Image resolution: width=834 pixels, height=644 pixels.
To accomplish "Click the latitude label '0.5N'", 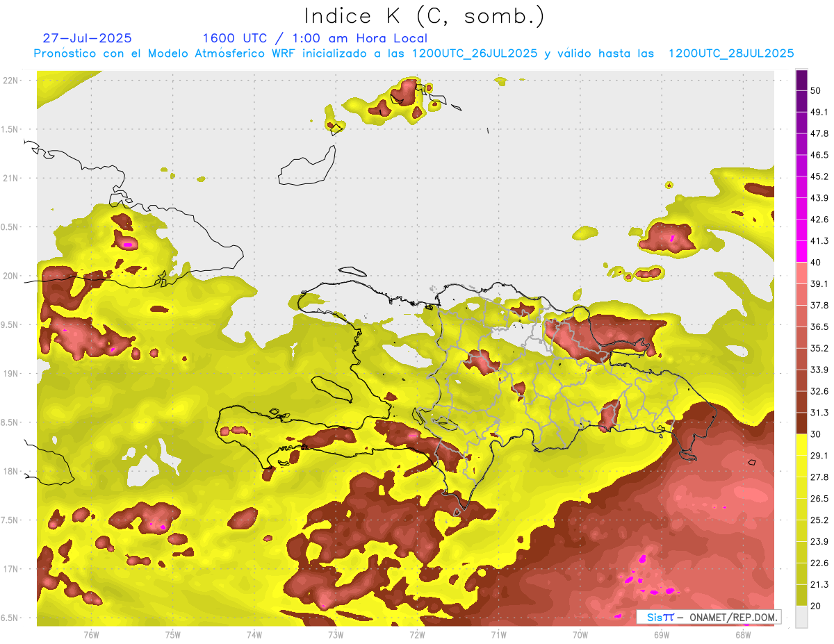I will tap(10, 227).
